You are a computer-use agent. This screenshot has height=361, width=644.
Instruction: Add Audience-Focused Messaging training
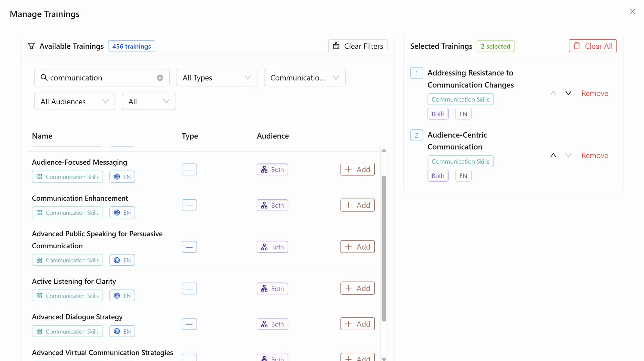[x=357, y=169]
